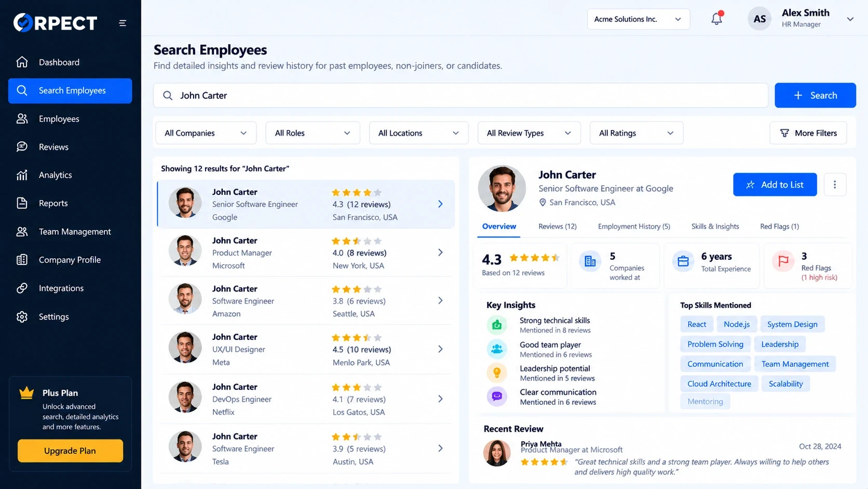Click the Reviews chat bubble icon
Screen dimensions: 868x489
[22, 147]
